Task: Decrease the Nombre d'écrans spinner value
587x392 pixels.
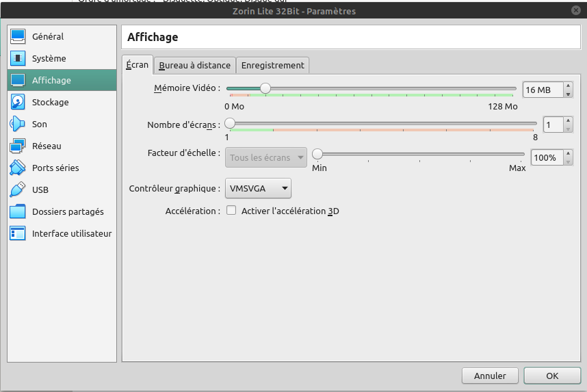Action: (568, 129)
